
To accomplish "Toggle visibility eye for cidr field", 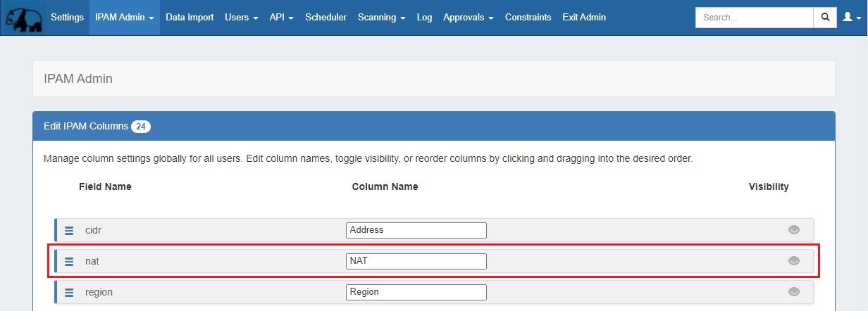I will click(793, 230).
